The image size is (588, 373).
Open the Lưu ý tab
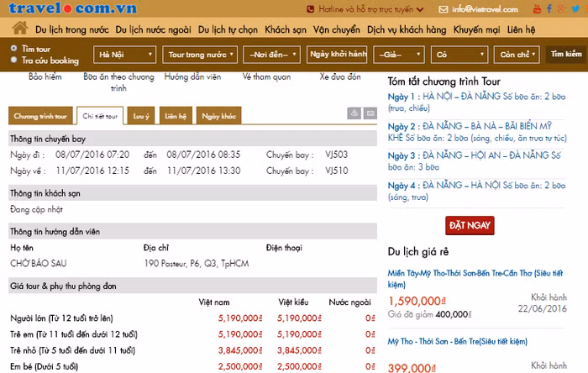pyautogui.click(x=141, y=116)
